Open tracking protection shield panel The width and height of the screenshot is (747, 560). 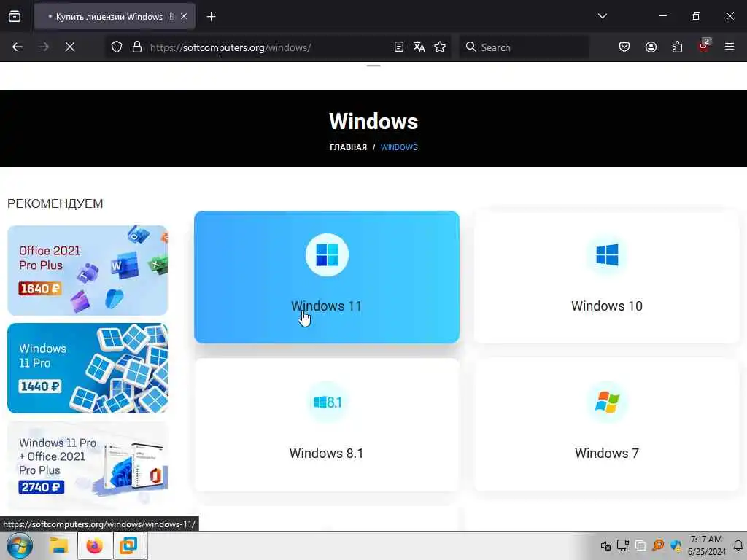(x=117, y=47)
